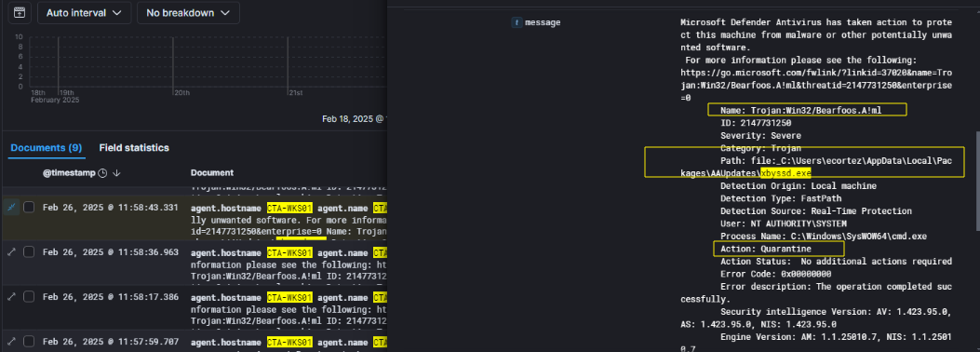Screen dimensions: 980x352
Task: Expand details for the 11:58:36.963 document
Action: point(11,252)
